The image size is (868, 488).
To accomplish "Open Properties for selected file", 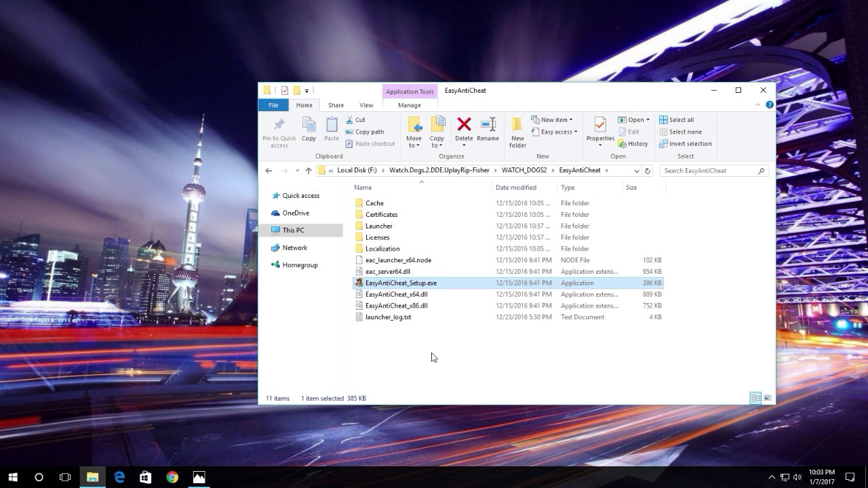I will (600, 132).
